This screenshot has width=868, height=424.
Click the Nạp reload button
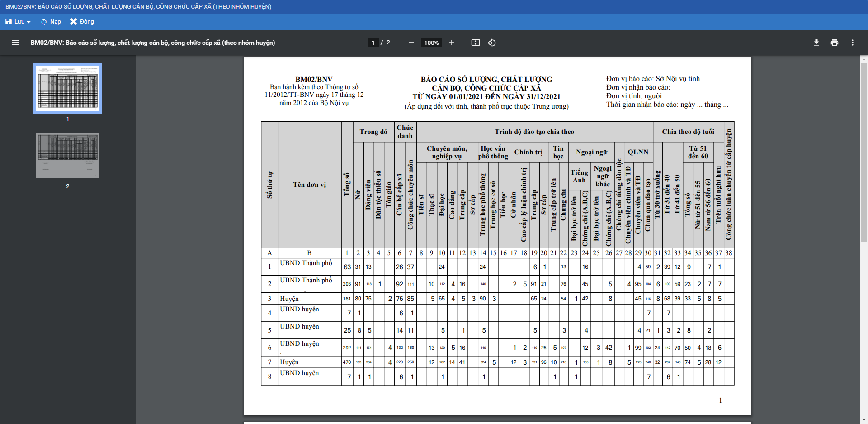(51, 22)
